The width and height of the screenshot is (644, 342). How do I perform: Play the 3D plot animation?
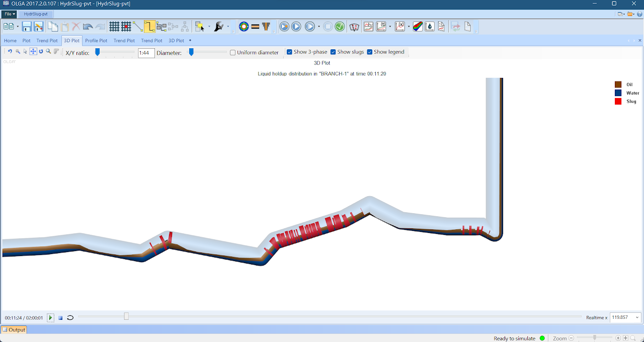pyautogui.click(x=51, y=317)
